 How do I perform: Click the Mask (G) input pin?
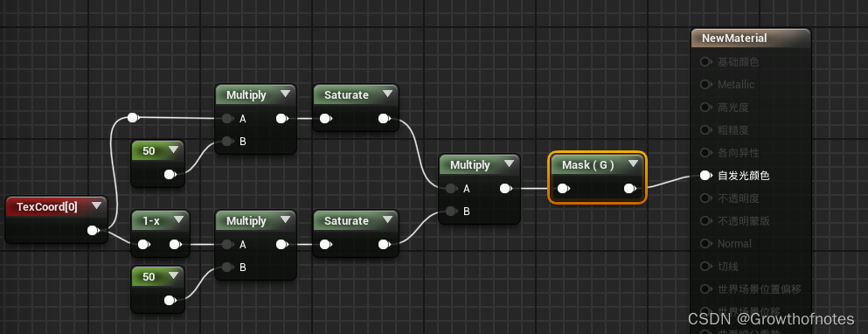(x=563, y=188)
